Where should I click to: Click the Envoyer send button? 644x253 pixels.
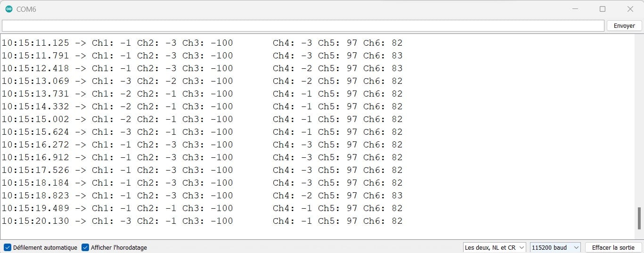tap(624, 26)
